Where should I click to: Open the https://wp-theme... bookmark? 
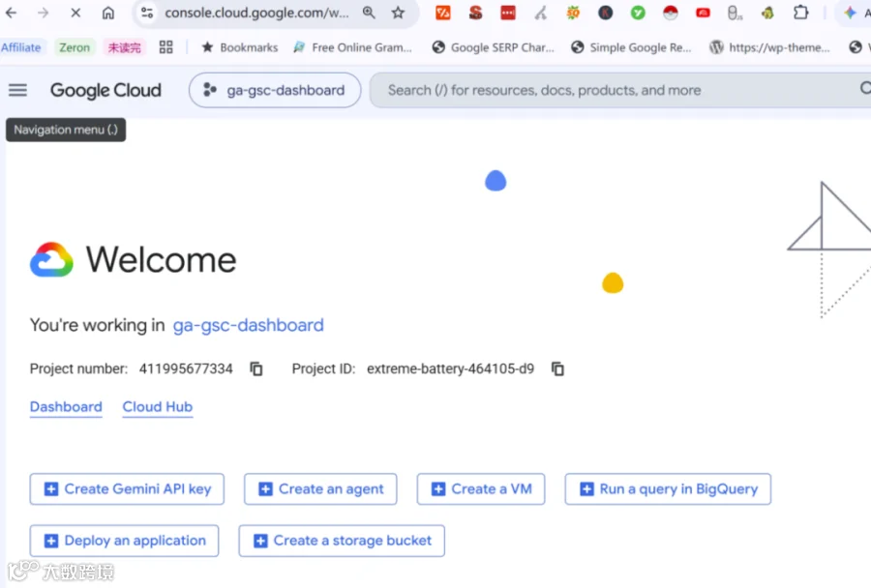[769, 47]
